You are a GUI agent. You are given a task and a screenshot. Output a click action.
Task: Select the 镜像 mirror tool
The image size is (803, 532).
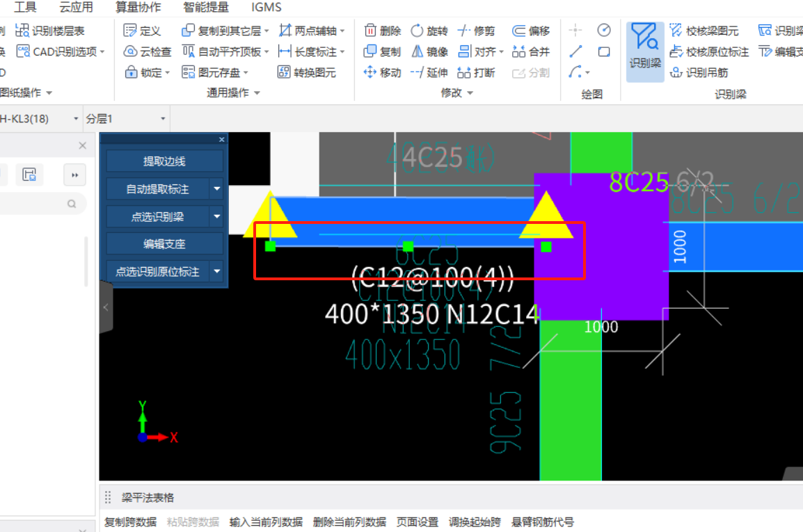pyautogui.click(x=429, y=51)
